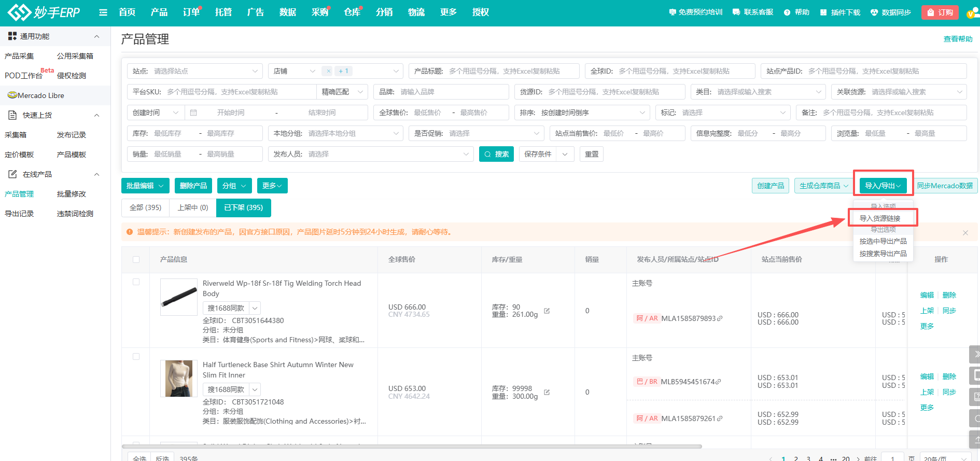Select the Half Turtleneck Base Shirt checkbox

pyautogui.click(x=136, y=356)
